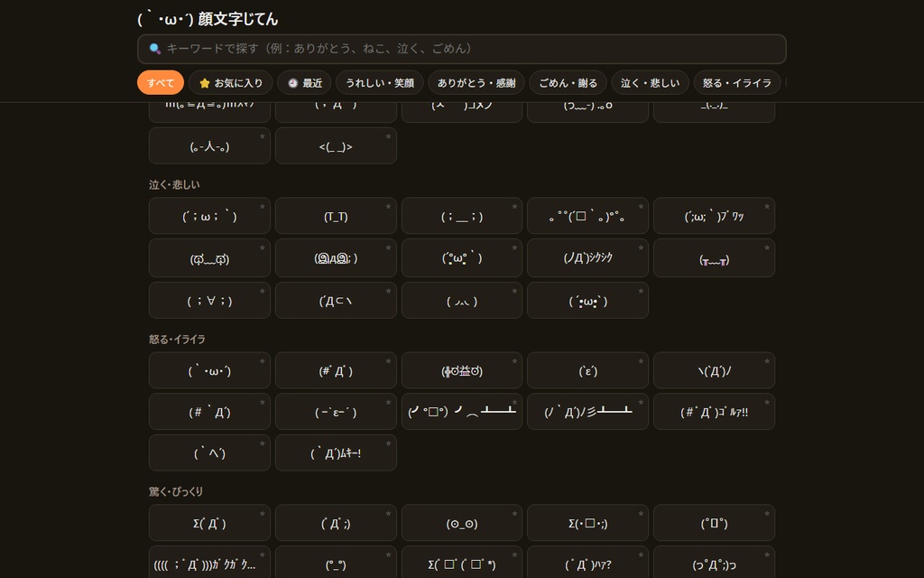Toggle star on the (´°ω°`) card
This screenshot has height=578, width=924.
click(514, 247)
